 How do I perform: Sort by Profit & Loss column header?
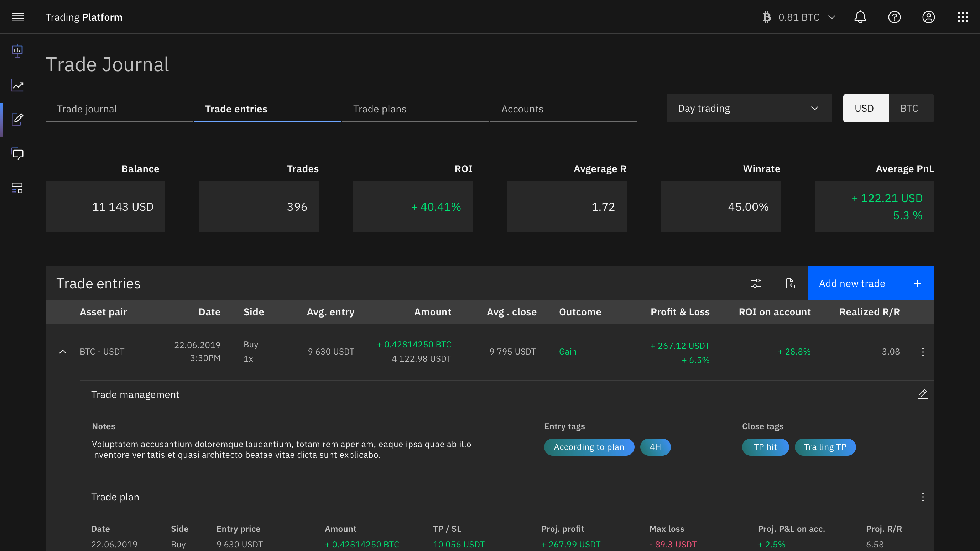coord(680,312)
